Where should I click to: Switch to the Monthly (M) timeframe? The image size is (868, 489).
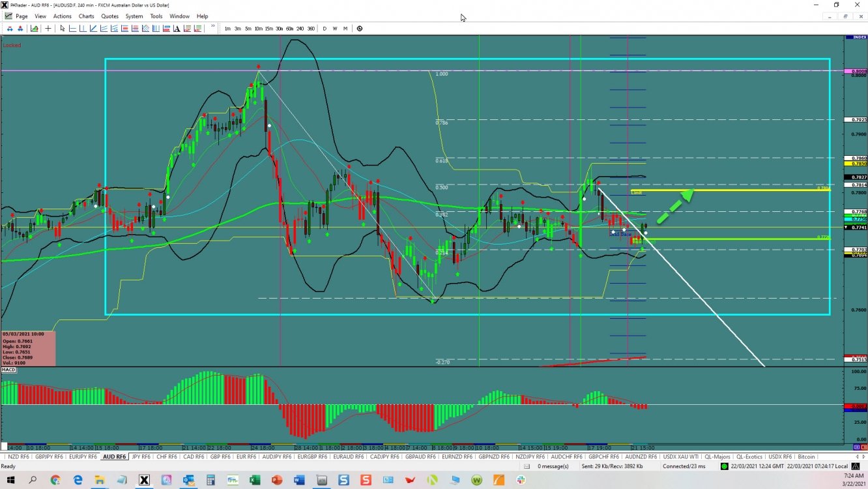click(x=345, y=29)
